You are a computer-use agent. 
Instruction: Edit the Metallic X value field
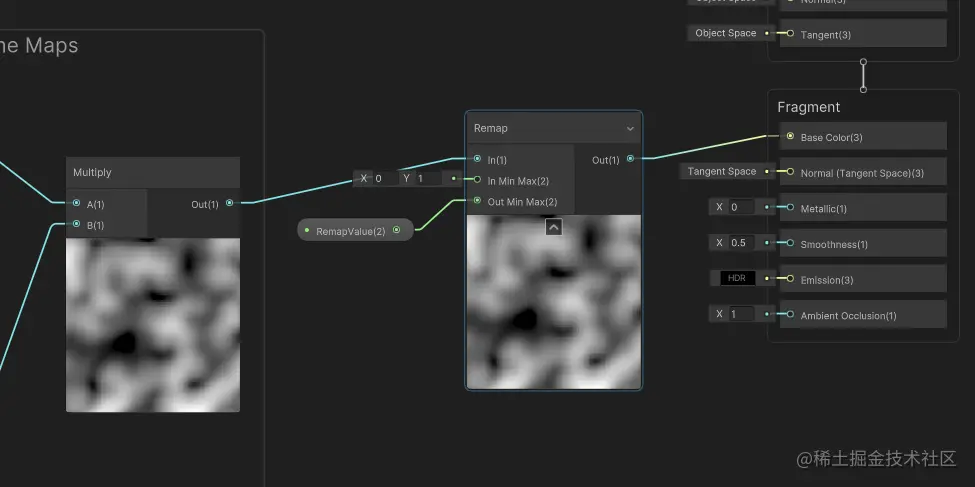(741, 207)
